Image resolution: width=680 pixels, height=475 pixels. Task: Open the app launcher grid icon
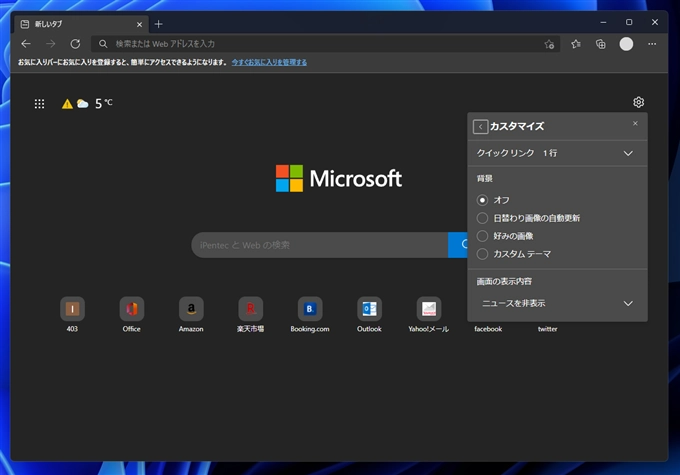[x=39, y=104]
